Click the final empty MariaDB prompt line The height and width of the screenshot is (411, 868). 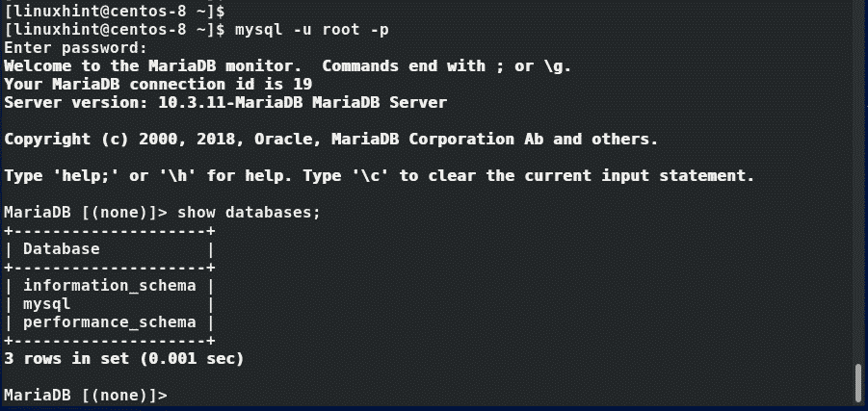pyautogui.click(x=87, y=396)
